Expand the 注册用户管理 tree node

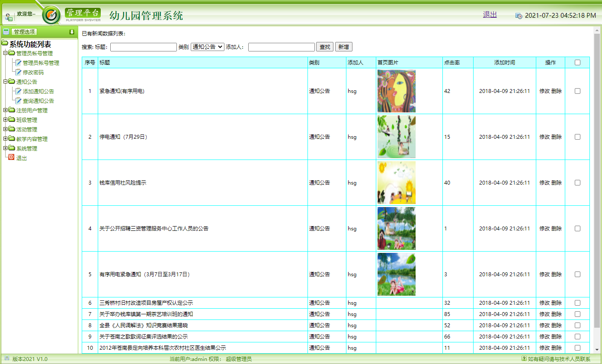4,110
